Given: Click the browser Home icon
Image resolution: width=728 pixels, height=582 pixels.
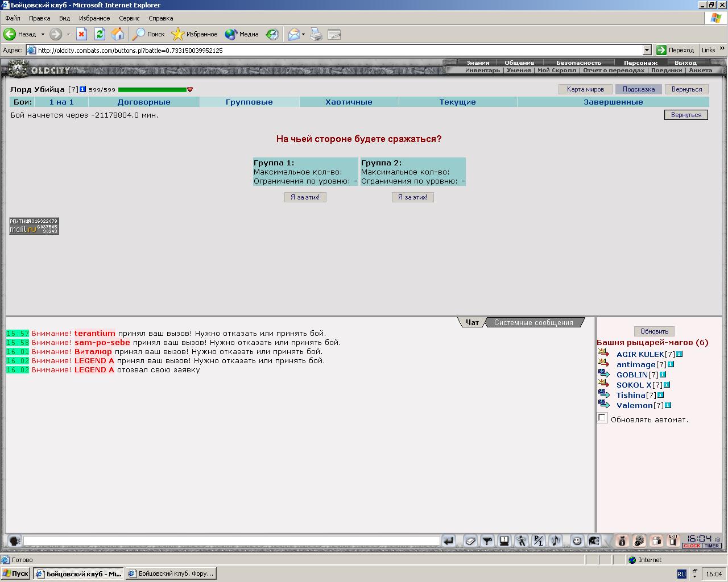Looking at the screenshot, I should (x=118, y=34).
